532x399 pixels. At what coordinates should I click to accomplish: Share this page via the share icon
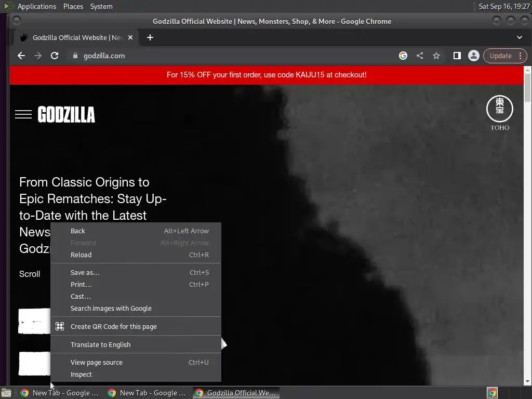420,56
